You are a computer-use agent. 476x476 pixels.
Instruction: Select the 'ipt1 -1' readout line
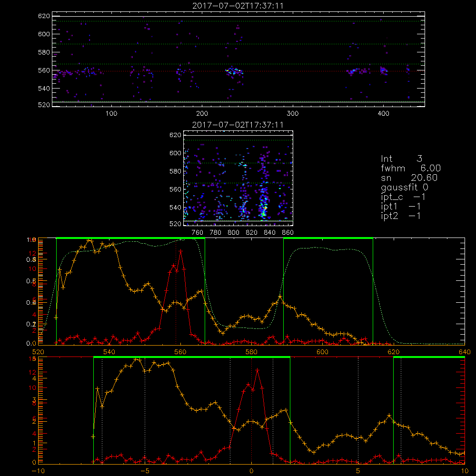point(401,207)
